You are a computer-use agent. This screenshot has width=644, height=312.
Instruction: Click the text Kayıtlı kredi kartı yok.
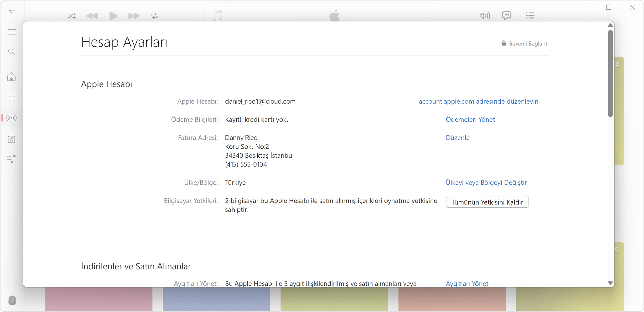pyautogui.click(x=256, y=120)
